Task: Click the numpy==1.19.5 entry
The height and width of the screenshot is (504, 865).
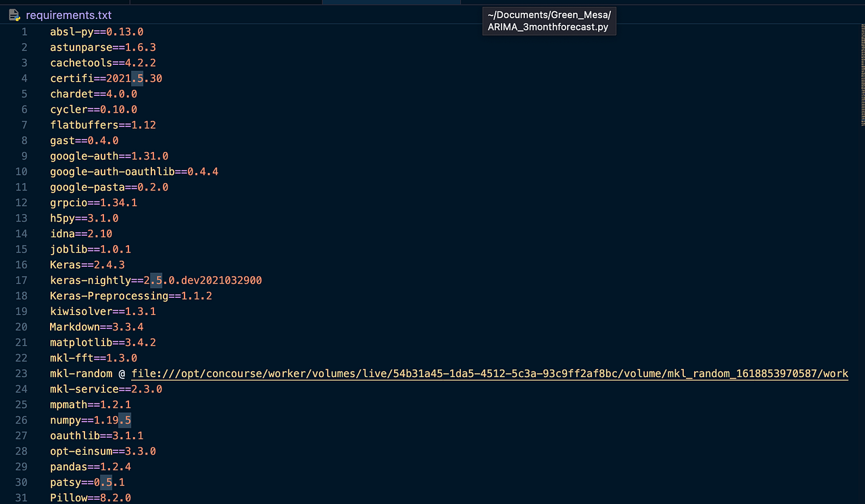Action: coord(90,420)
